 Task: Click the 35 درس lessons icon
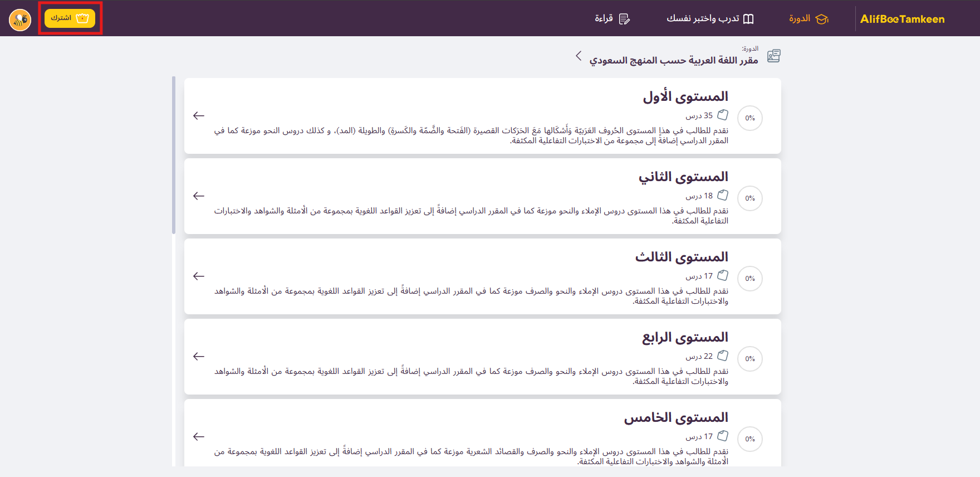tap(723, 115)
